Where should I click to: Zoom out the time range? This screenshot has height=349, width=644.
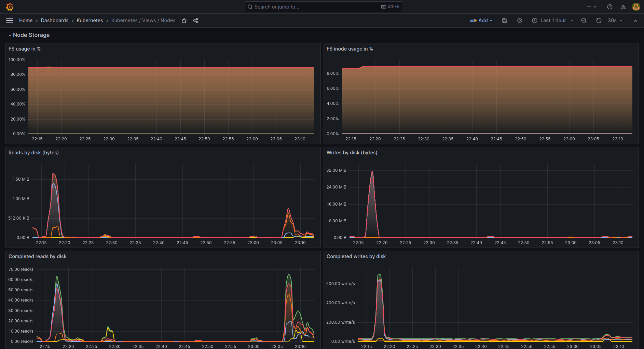click(x=584, y=20)
